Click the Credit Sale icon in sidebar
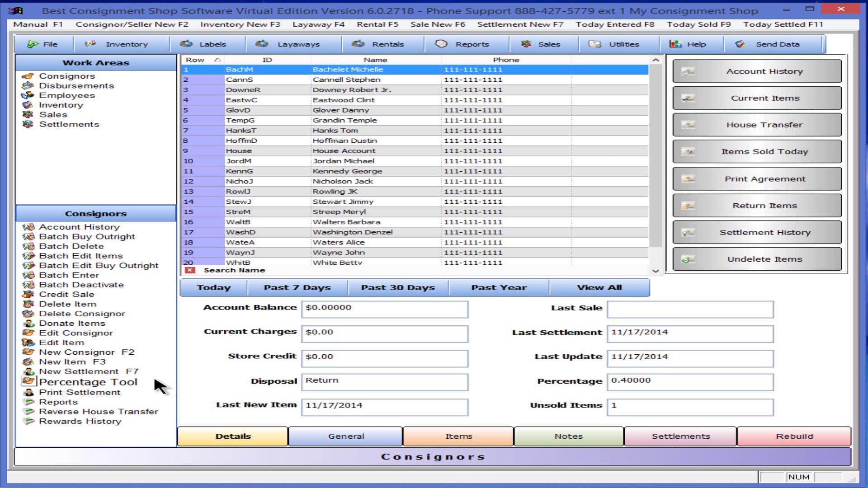The image size is (868, 488). pyautogui.click(x=28, y=294)
